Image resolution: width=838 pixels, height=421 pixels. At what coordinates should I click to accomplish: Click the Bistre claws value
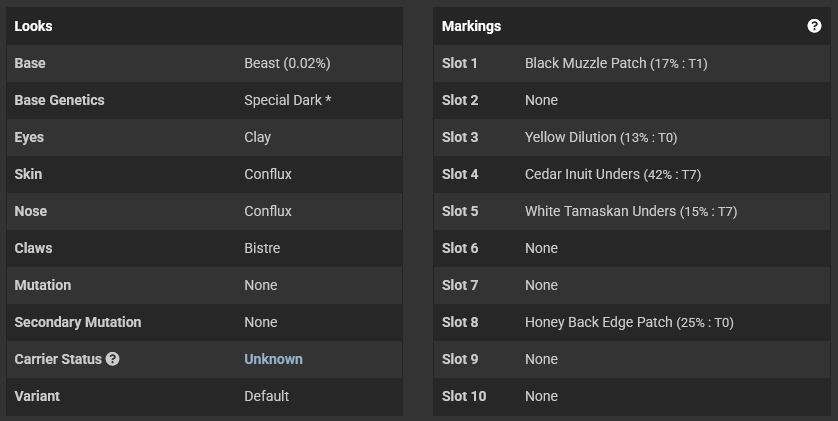coord(262,248)
